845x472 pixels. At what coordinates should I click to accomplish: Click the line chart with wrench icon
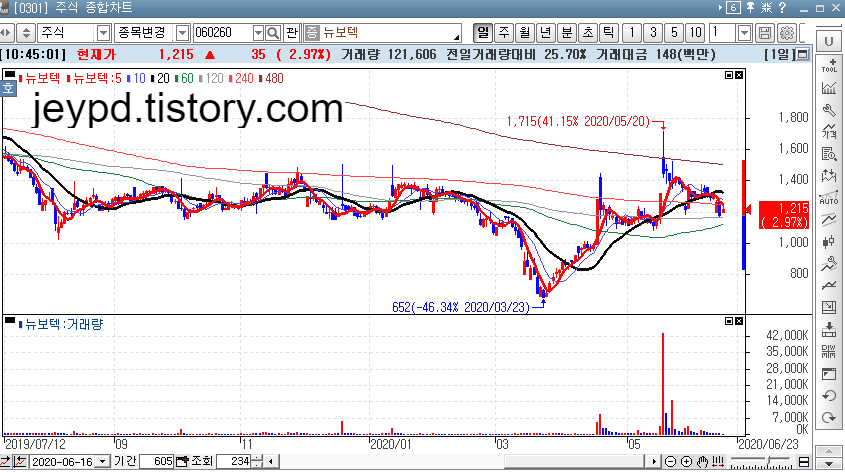[829, 263]
